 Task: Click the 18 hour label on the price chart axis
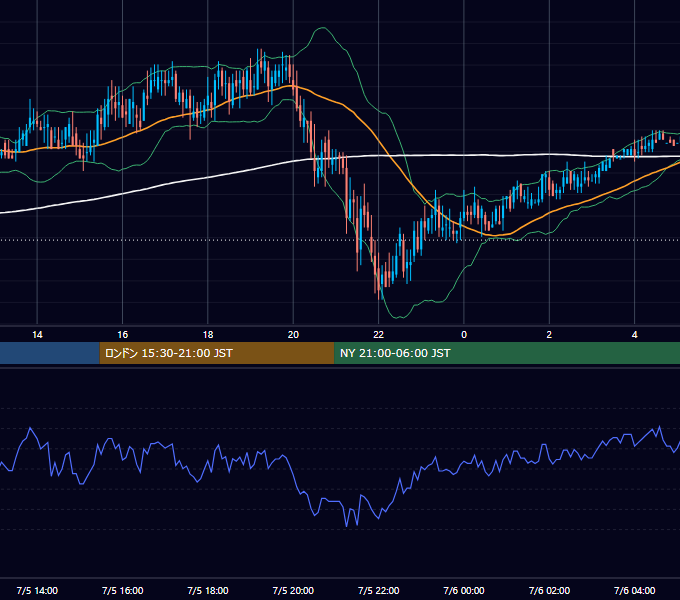[208, 334]
